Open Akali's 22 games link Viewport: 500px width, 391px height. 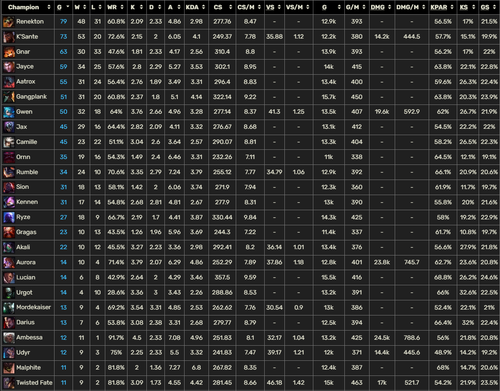pos(63,247)
